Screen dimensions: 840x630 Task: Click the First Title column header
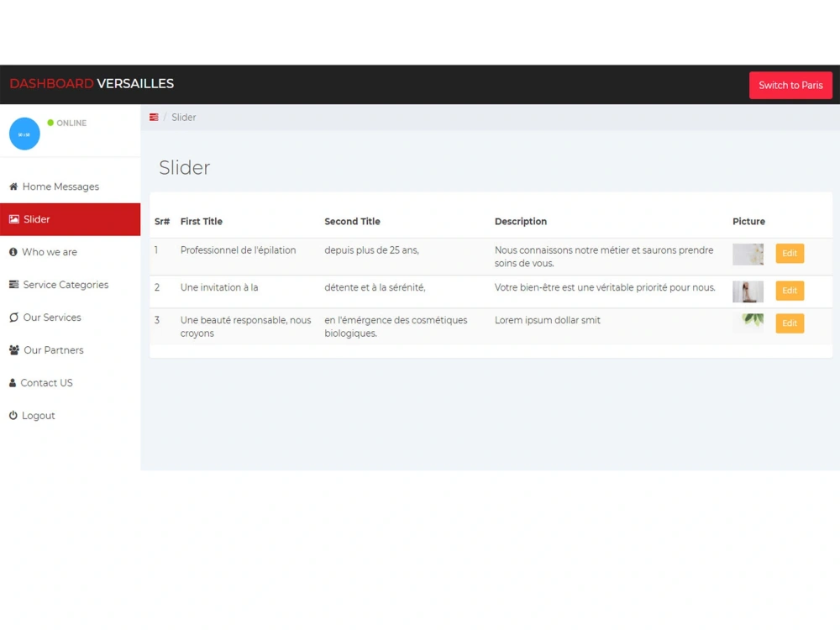point(201,221)
